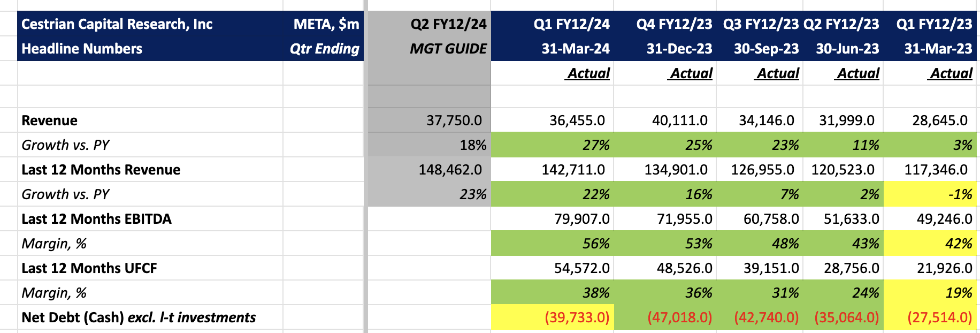The width and height of the screenshot is (980, 333).
Task: Click the Q2 FY12/24 revenue guide cell 37,750.0
Action: point(454,120)
